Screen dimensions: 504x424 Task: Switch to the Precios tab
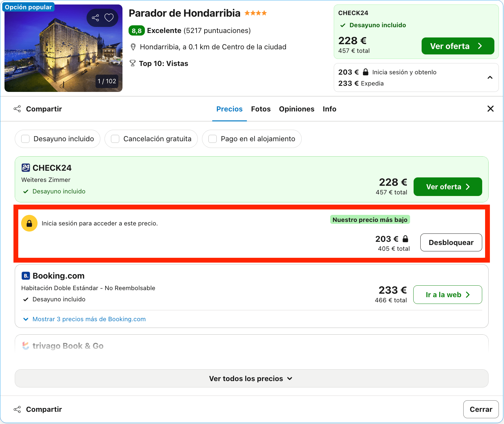click(230, 109)
